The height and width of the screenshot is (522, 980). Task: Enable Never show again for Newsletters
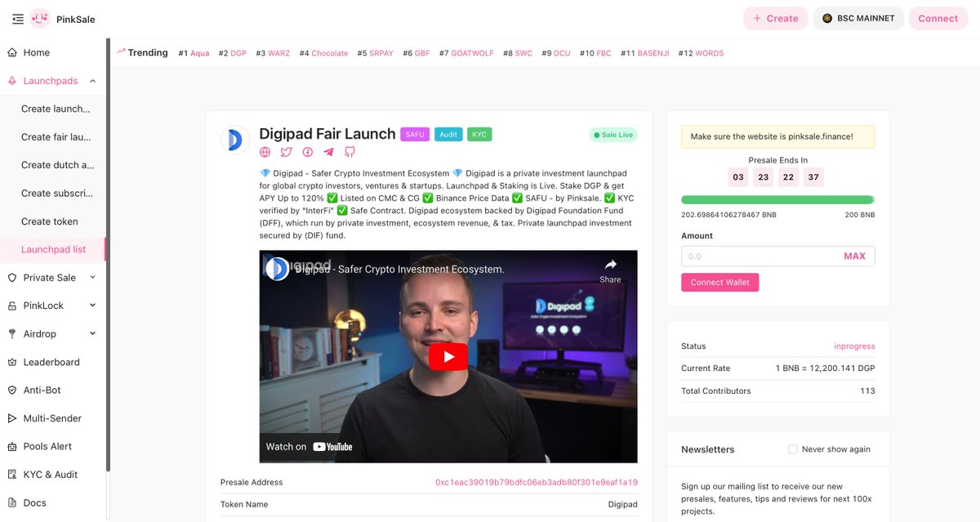(792, 448)
